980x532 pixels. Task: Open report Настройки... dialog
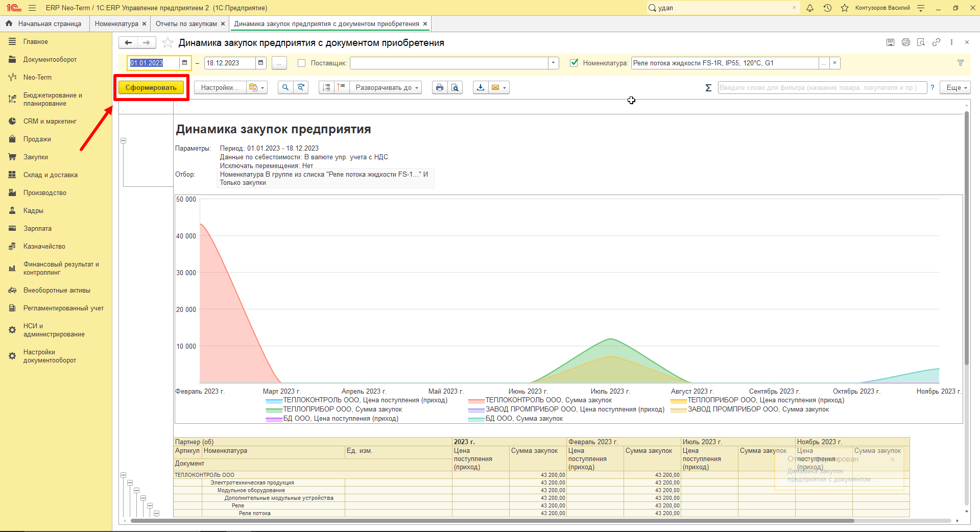[x=220, y=88]
